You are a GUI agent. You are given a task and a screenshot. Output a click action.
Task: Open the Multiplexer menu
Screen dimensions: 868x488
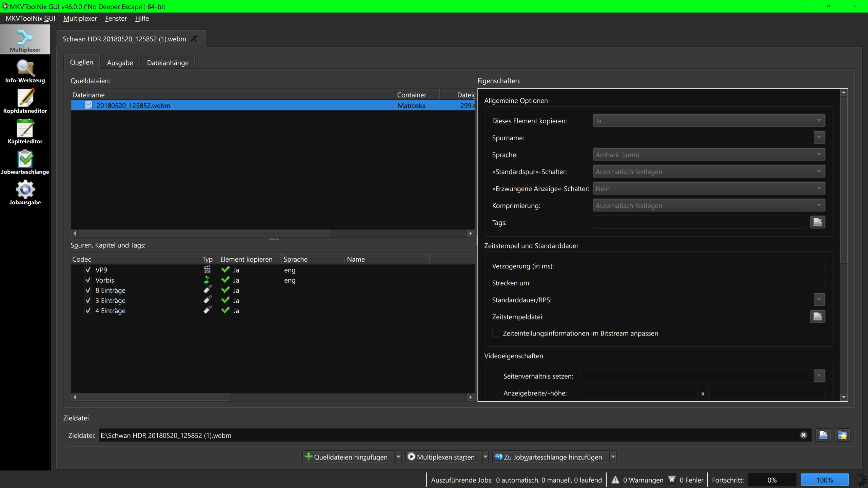(80, 18)
